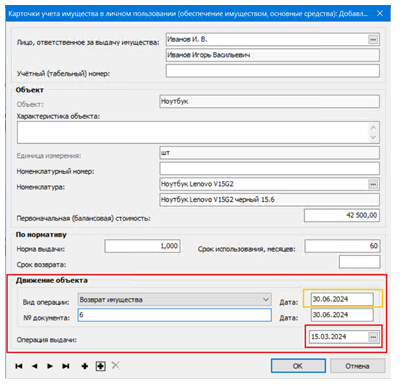Select the Срок использования, месяцев field

pyautogui.click(x=342, y=246)
